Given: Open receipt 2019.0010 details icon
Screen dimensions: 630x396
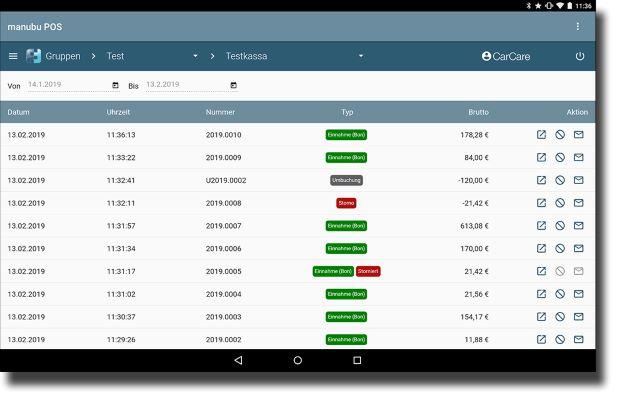Looking at the screenshot, I should [541, 135].
